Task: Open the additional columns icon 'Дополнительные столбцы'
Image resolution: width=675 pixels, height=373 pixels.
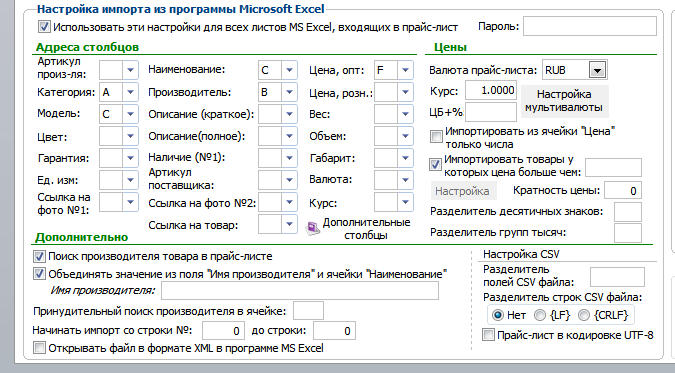Action: tap(313, 229)
